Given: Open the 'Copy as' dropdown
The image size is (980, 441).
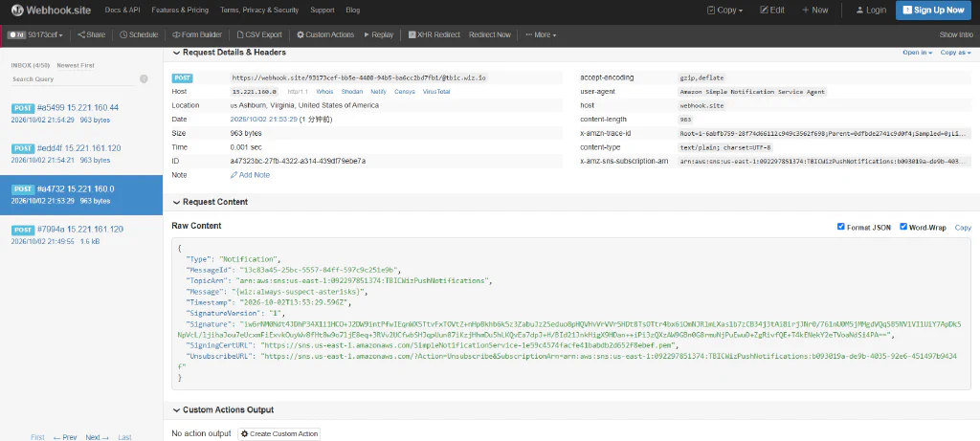Looking at the screenshot, I should point(956,53).
